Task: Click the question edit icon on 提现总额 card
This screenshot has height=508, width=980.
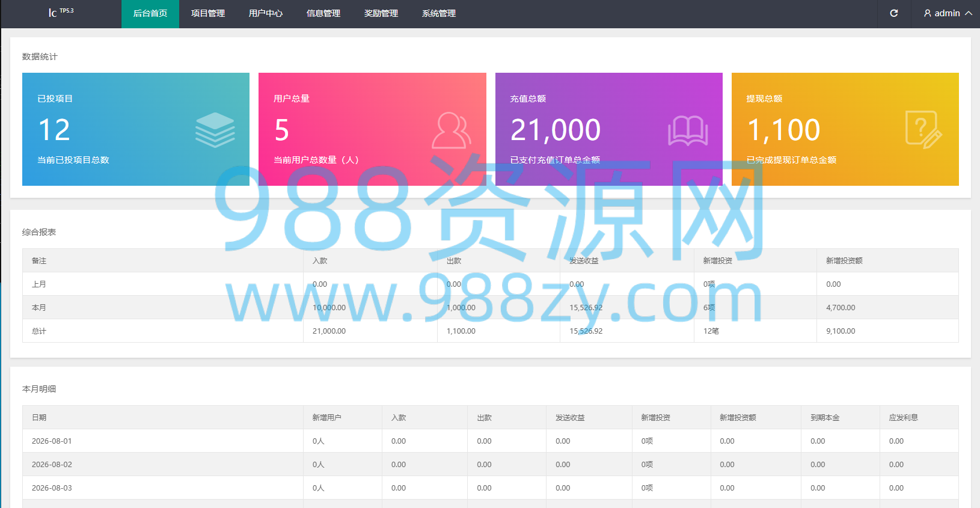Action: coord(923,130)
